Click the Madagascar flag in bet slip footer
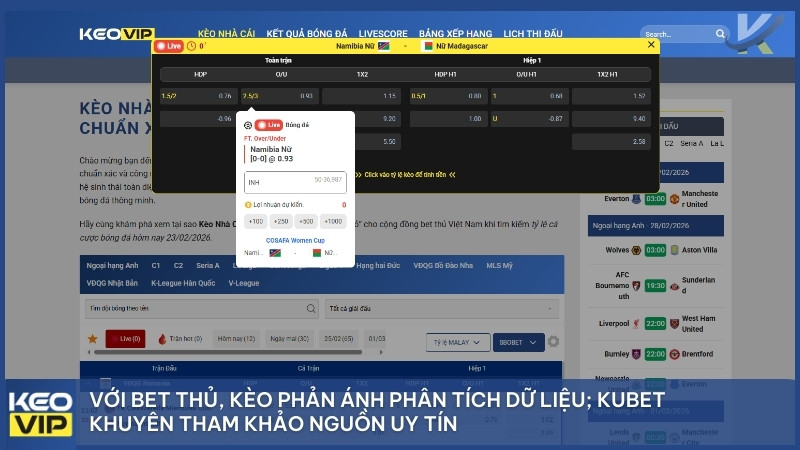 click(316, 253)
